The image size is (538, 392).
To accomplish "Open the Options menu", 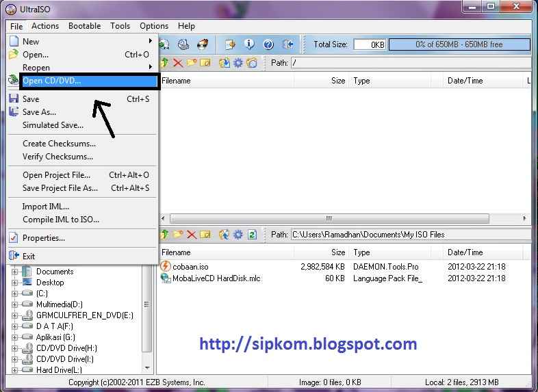I will 154,26.
